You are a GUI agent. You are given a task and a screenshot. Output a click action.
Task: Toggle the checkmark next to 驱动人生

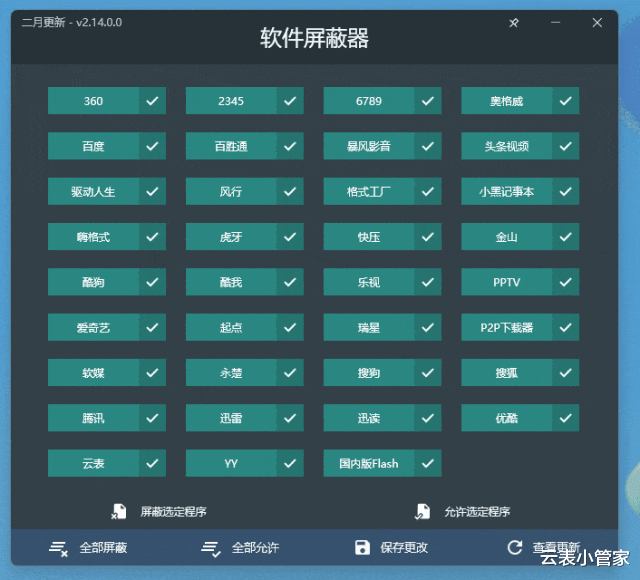tap(152, 191)
